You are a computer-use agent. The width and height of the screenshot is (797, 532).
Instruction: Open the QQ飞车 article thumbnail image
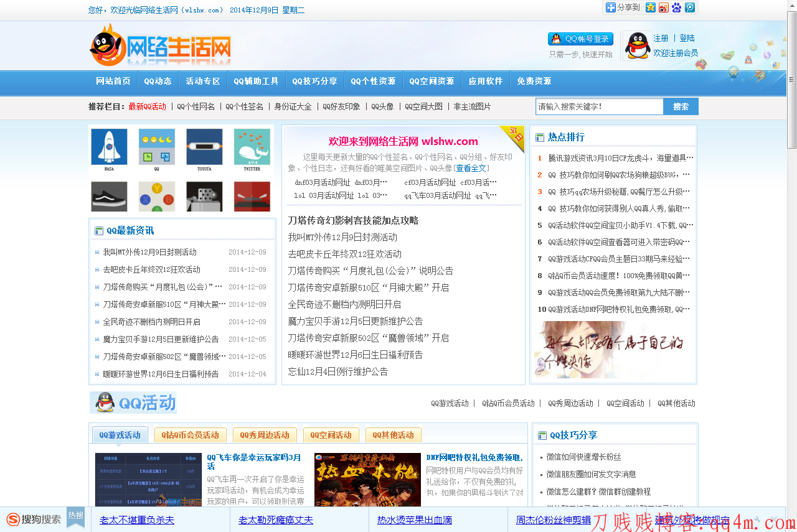[148, 480]
